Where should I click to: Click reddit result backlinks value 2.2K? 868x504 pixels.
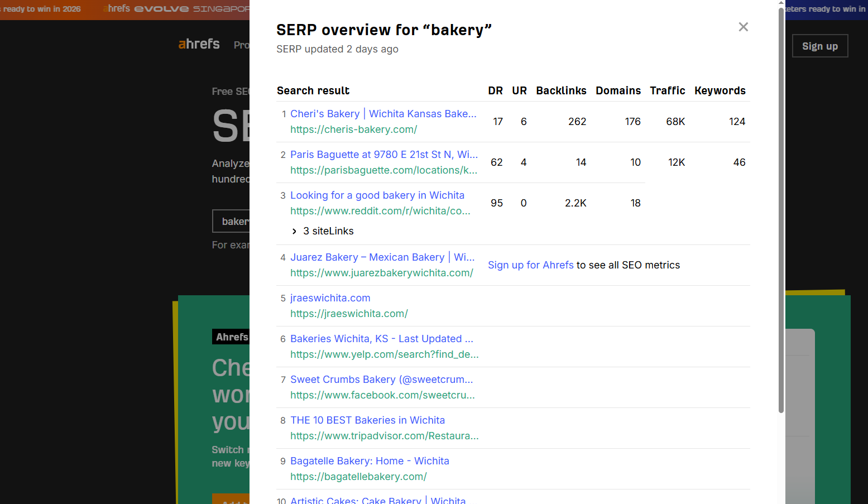576,203
